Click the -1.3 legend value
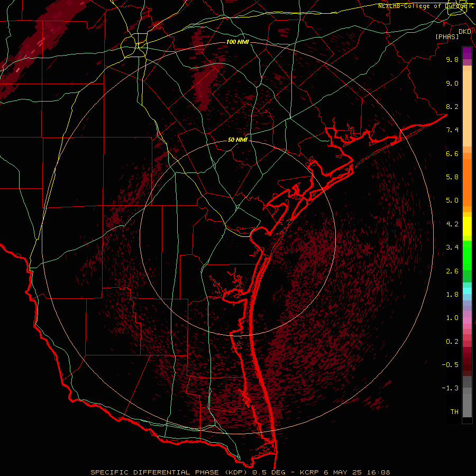Image resolution: width=476 pixels, height=476 pixels. (x=450, y=388)
